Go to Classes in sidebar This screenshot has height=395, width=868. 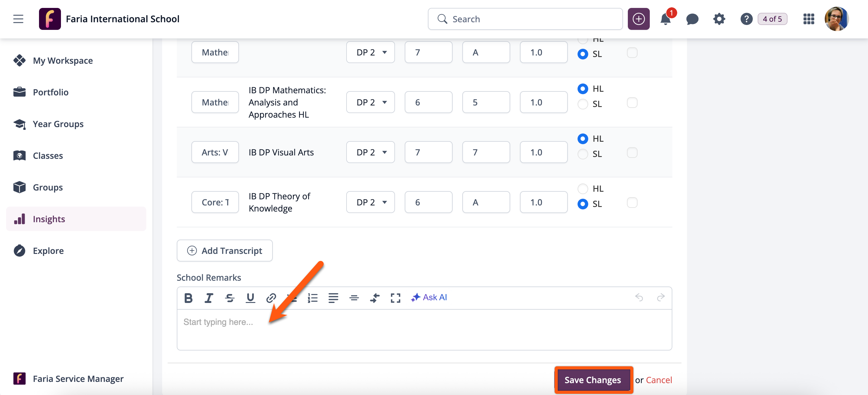pos(48,156)
